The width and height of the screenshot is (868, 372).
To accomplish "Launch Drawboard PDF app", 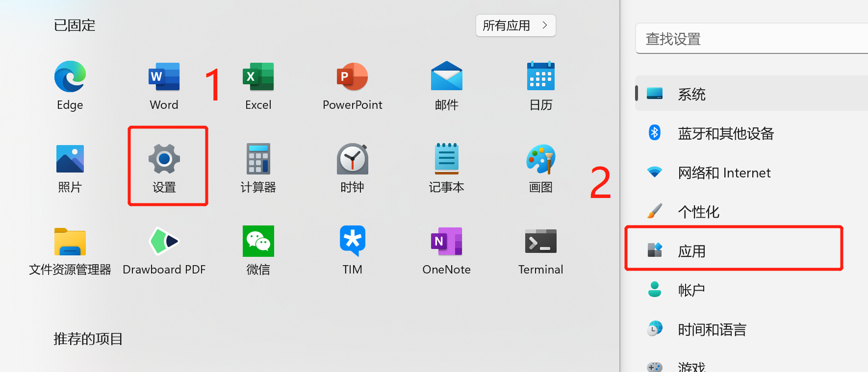I will (164, 241).
